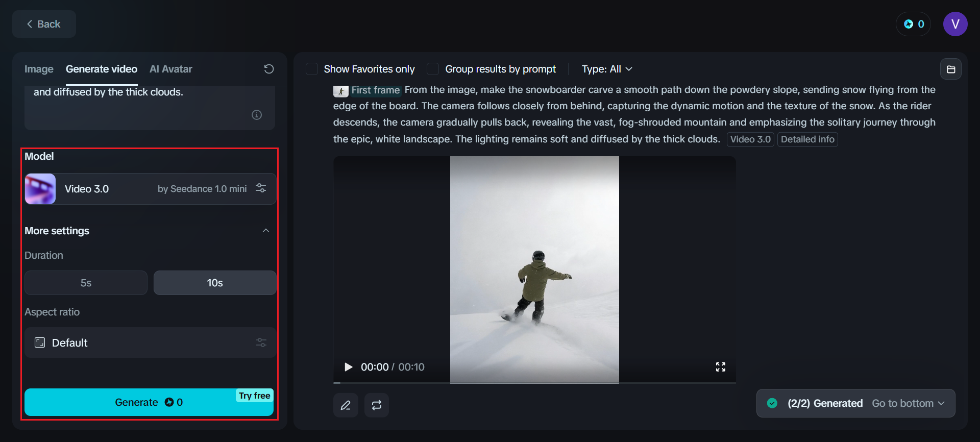Screen dimensions: 980x442
Task: Switch to the Generate video tab
Action: click(x=102, y=69)
